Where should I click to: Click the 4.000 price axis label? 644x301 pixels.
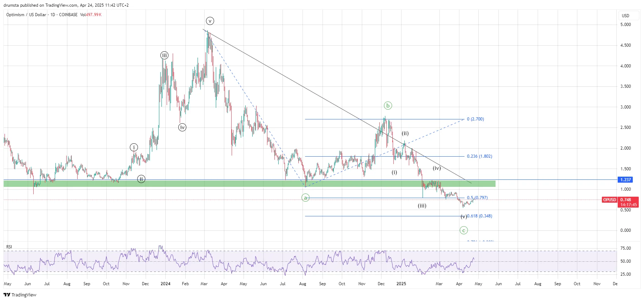(625, 66)
